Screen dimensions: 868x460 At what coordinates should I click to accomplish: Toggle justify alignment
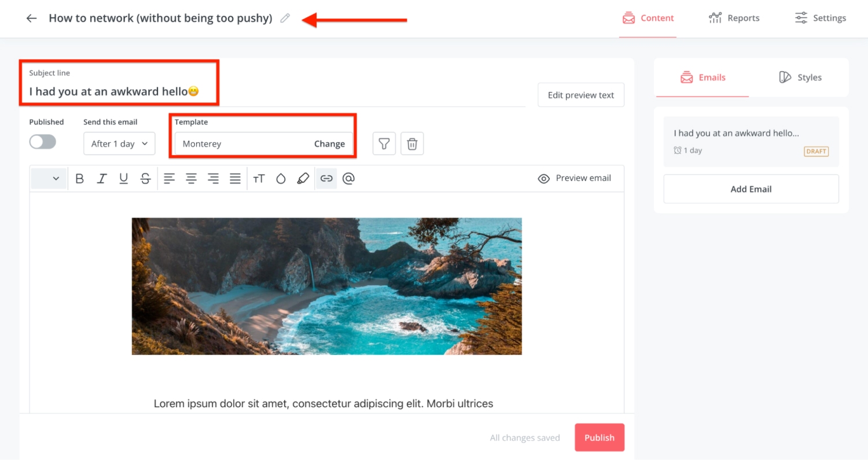tap(235, 179)
